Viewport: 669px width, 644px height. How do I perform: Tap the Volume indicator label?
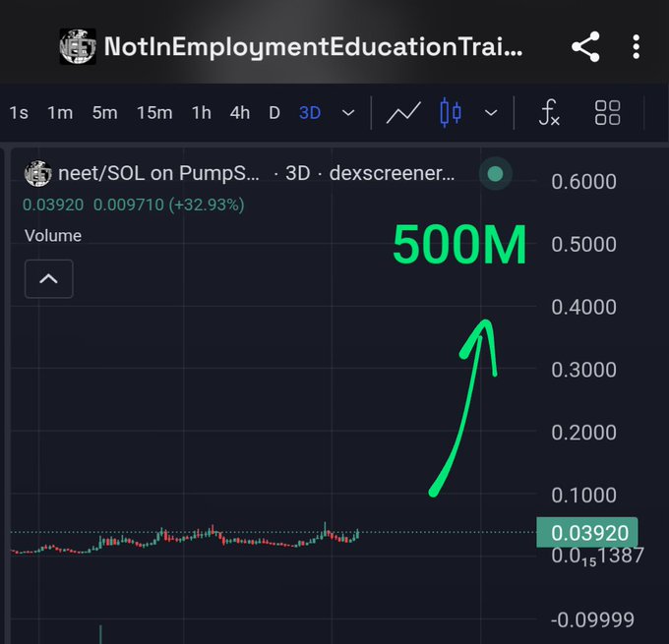pyautogui.click(x=53, y=236)
